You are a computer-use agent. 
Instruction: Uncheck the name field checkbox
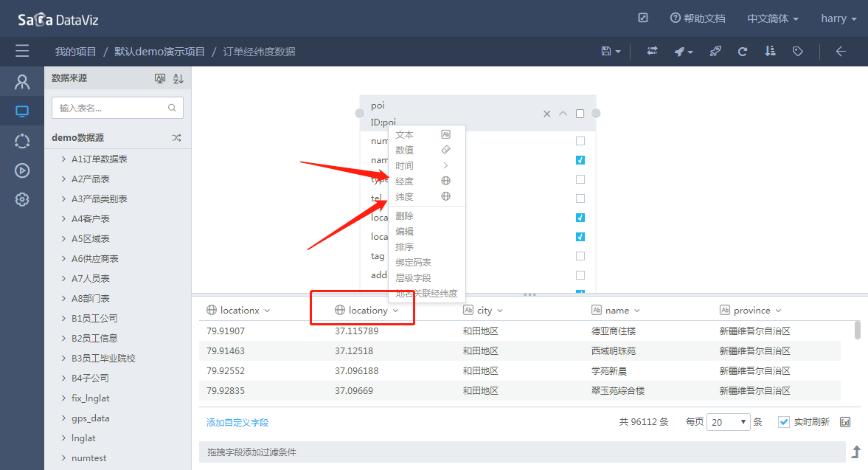tap(580, 160)
